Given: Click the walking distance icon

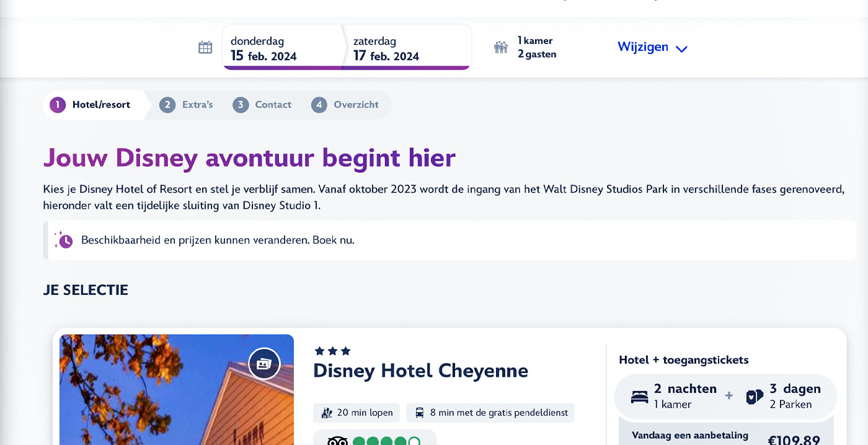Looking at the screenshot, I should [x=327, y=413].
